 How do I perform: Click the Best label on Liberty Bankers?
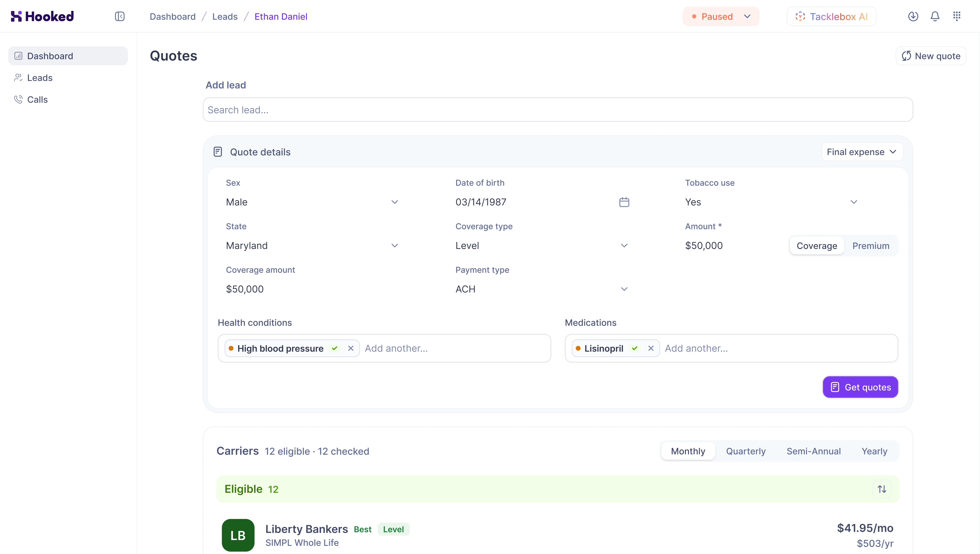(x=362, y=529)
